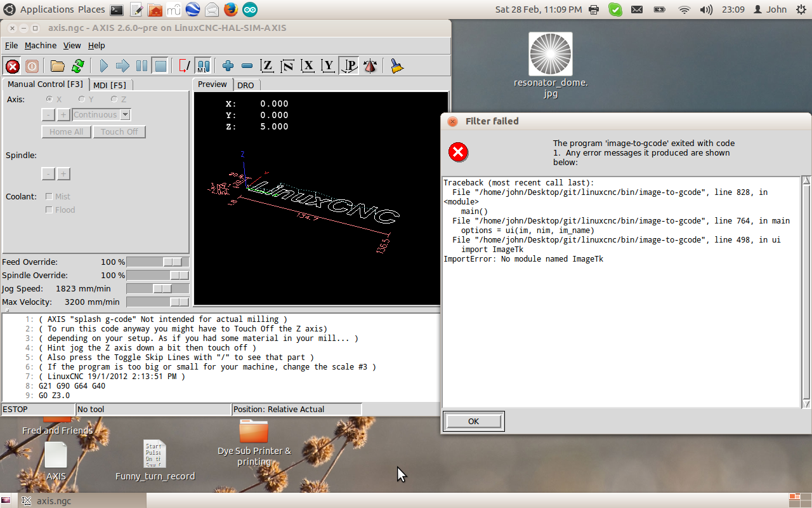Open the Machine menu
This screenshot has width=812, height=508.
tap(41, 46)
